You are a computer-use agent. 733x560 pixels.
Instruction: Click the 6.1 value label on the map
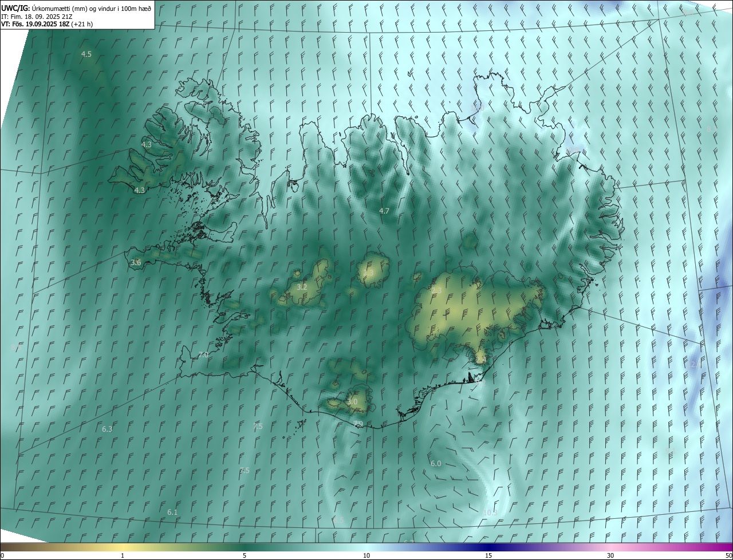tap(172, 512)
